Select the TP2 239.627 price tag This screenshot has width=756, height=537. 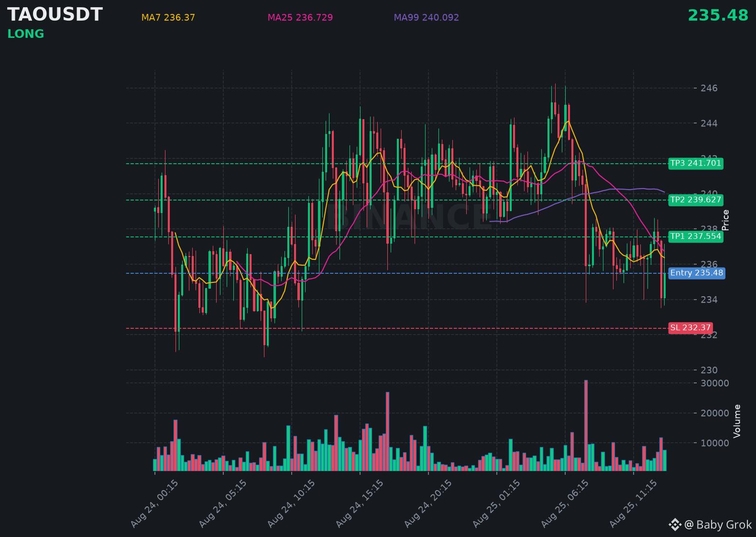696,200
